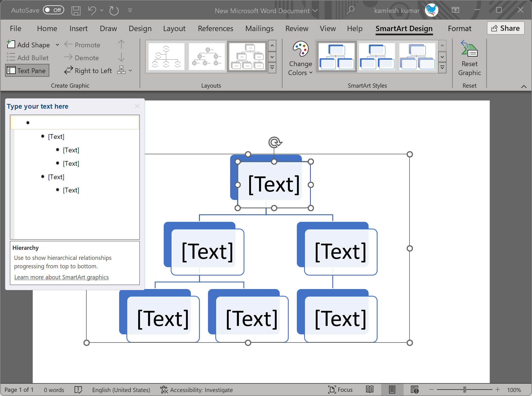Select the second circle picture hierarchy layout

pyautogui.click(x=207, y=57)
